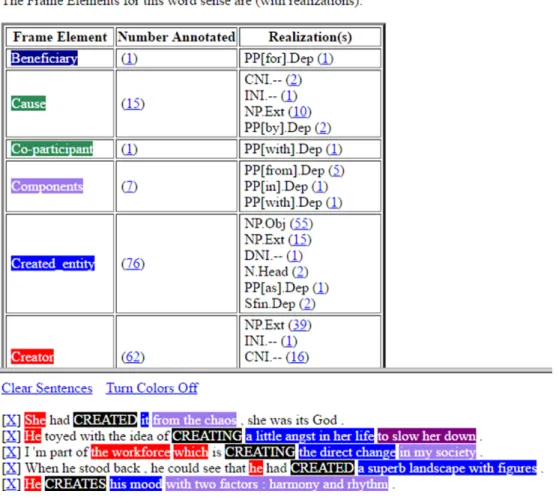
Task: Click the phrase 'a superb landscape with figures'
Action: click(x=447, y=468)
